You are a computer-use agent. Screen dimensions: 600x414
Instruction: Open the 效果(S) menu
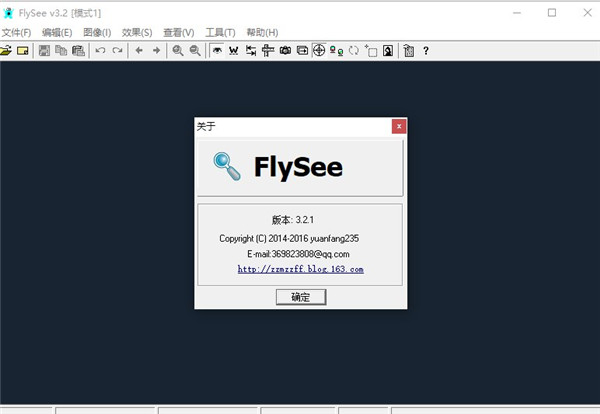click(x=137, y=32)
